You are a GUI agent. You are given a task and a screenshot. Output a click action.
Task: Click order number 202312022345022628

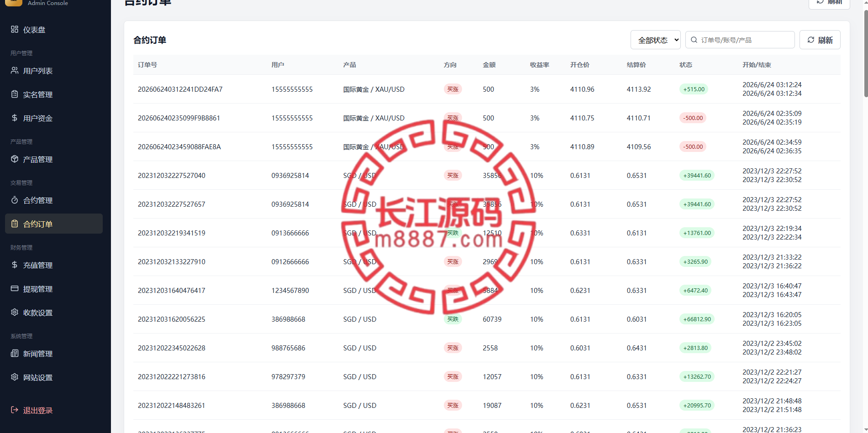click(x=172, y=348)
